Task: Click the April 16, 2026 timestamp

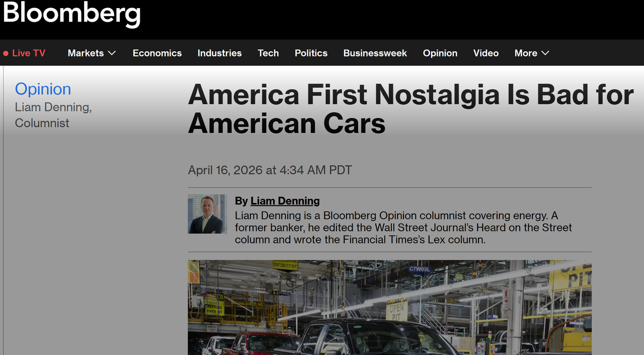Action: [270, 170]
